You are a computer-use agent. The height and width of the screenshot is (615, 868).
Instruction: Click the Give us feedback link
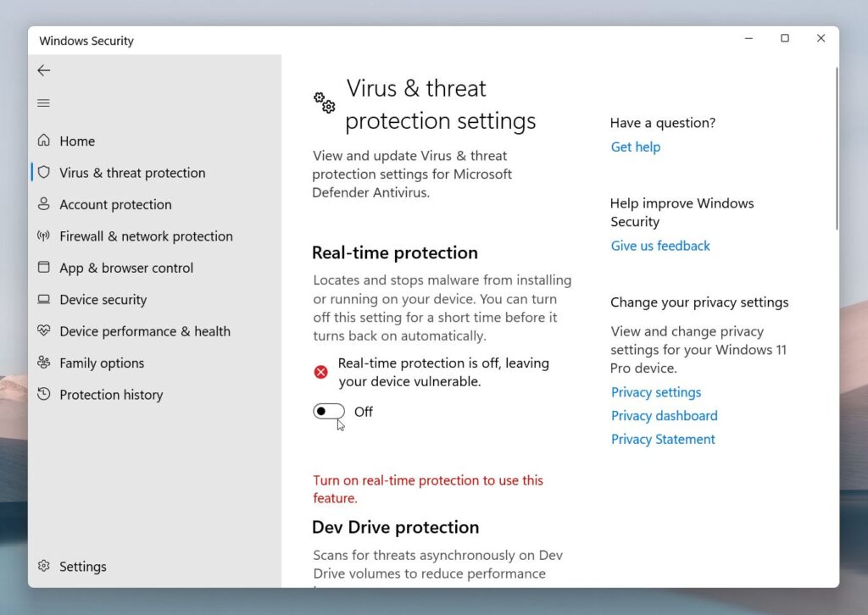coord(660,247)
